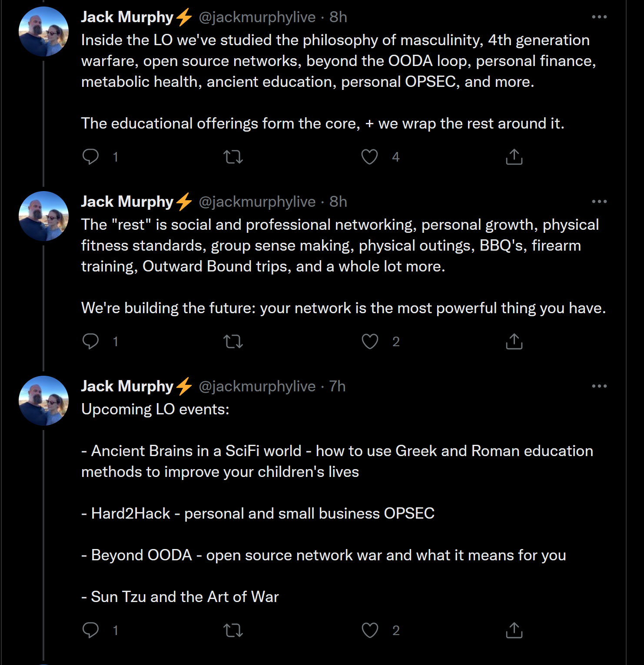Like the tweet about building the future
This screenshot has width=644, height=665.
click(370, 341)
